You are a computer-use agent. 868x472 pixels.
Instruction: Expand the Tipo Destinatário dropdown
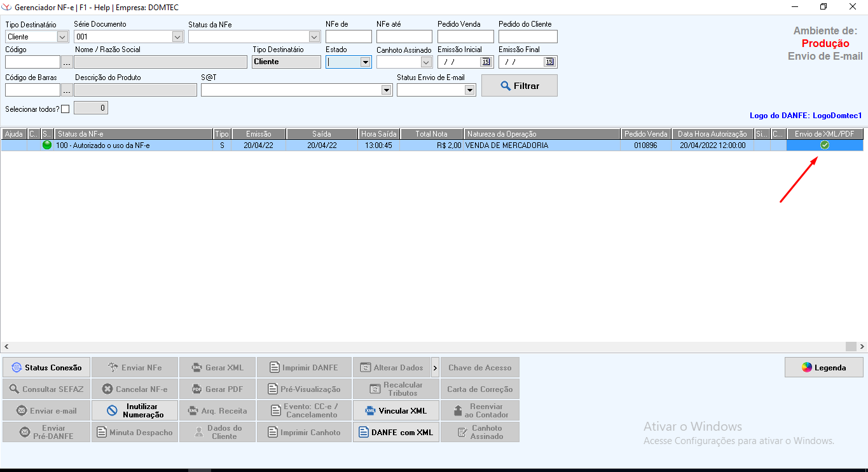click(62, 37)
